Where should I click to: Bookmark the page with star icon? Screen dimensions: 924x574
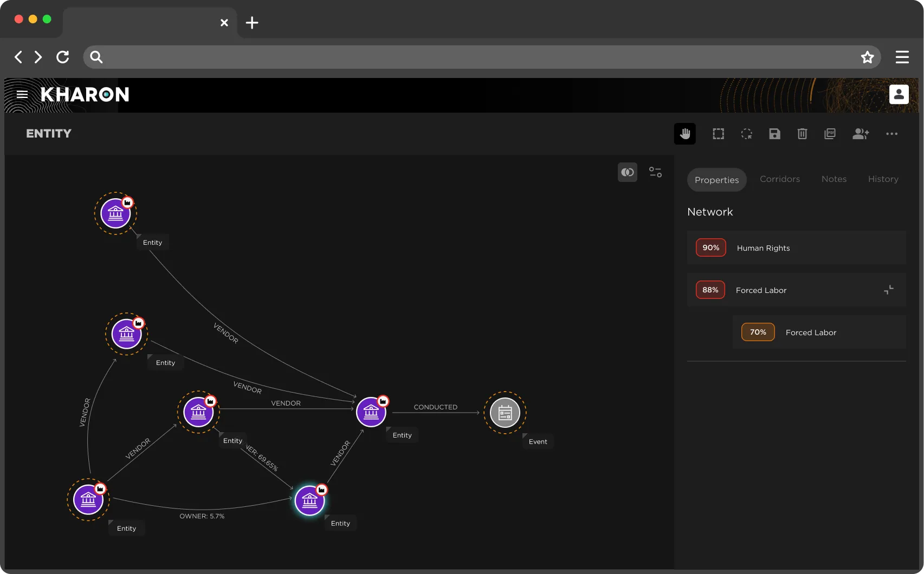(x=867, y=57)
